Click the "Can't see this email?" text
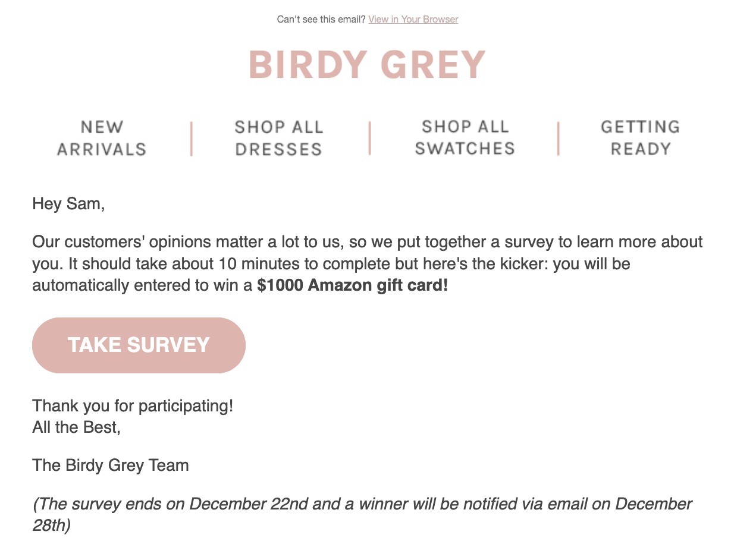734x560 pixels. point(321,19)
